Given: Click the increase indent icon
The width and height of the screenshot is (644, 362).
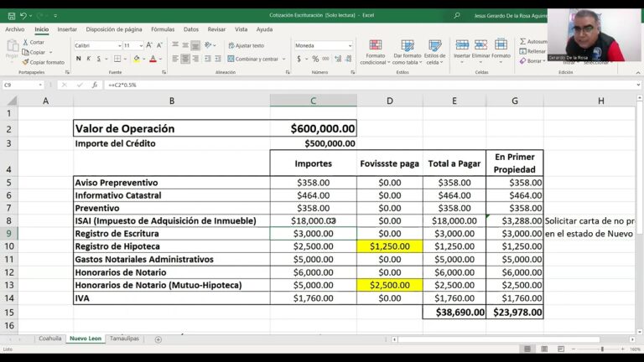Looking at the screenshot, I should tap(218, 59).
